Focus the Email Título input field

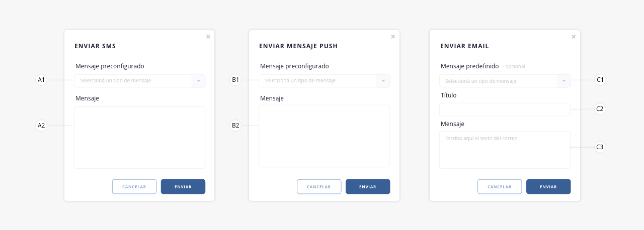[x=505, y=109]
